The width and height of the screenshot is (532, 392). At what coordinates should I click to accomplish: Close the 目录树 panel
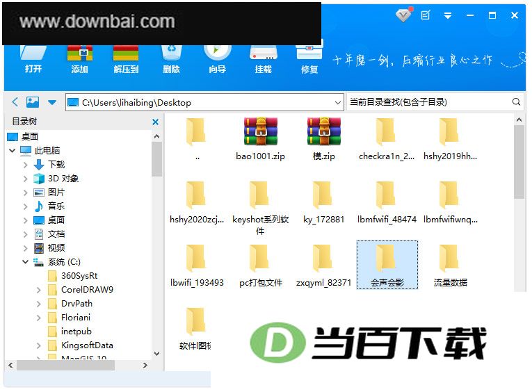pos(155,122)
